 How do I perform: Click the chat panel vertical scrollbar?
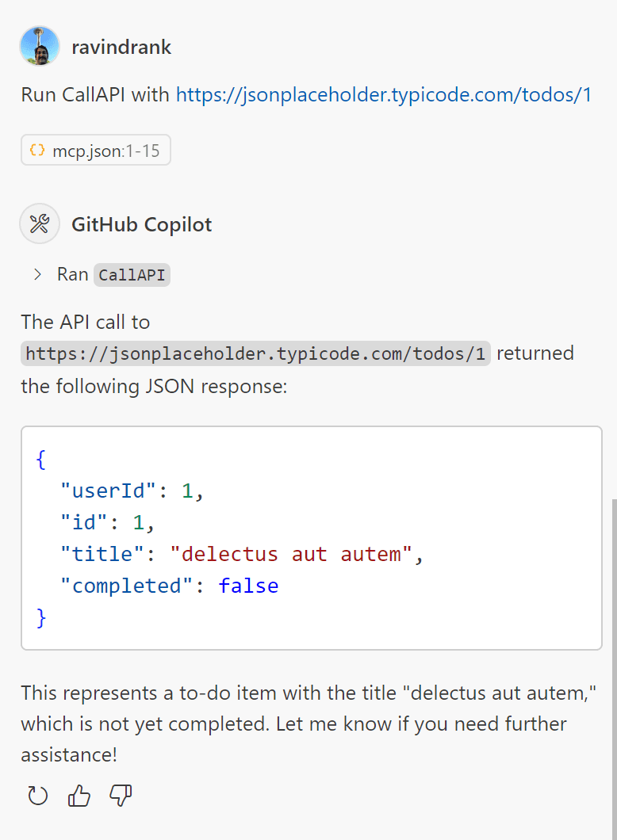coord(615,670)
